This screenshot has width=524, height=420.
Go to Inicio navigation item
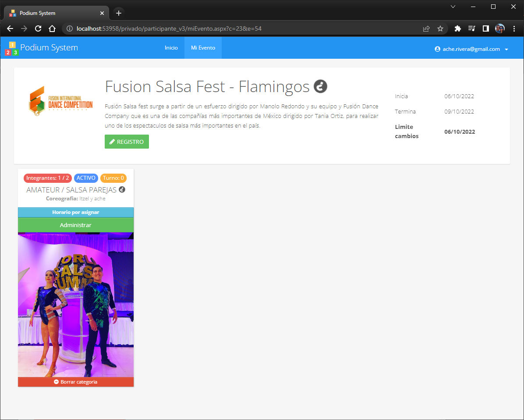[x=171, y=48]
